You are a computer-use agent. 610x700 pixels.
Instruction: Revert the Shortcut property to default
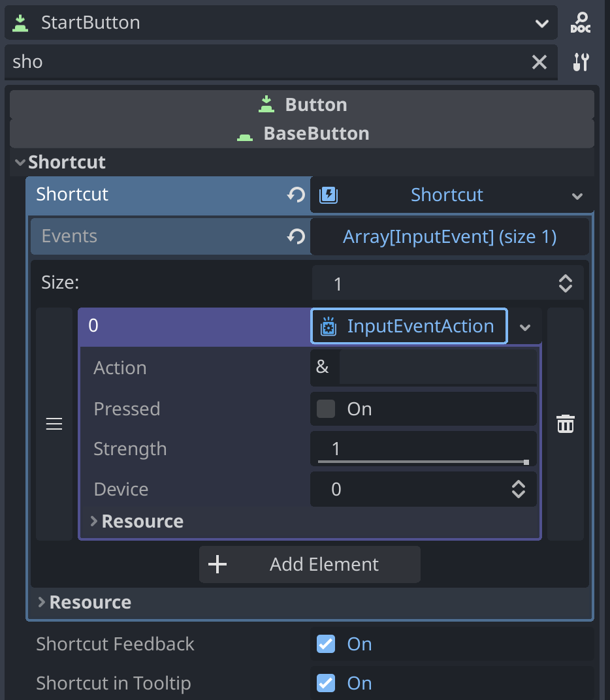(x=296, y=194)
